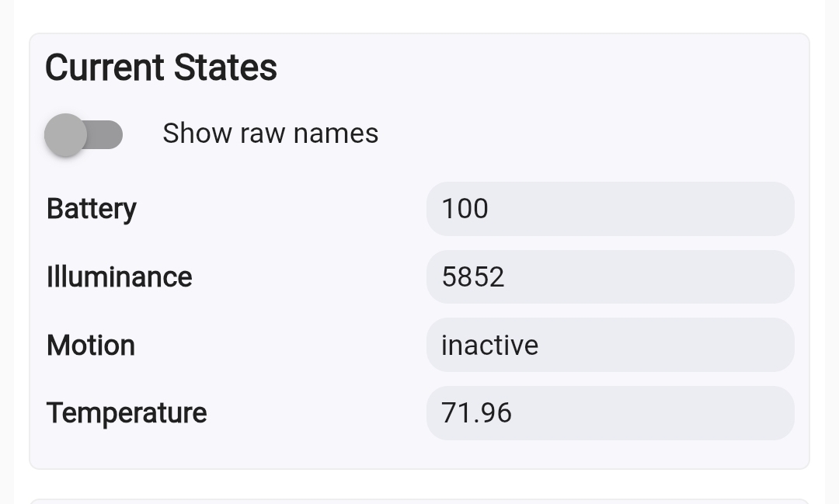Click the 71.96 temperature reading text
The width and height of the screenshot is (839, 504).
coord(476,413)
